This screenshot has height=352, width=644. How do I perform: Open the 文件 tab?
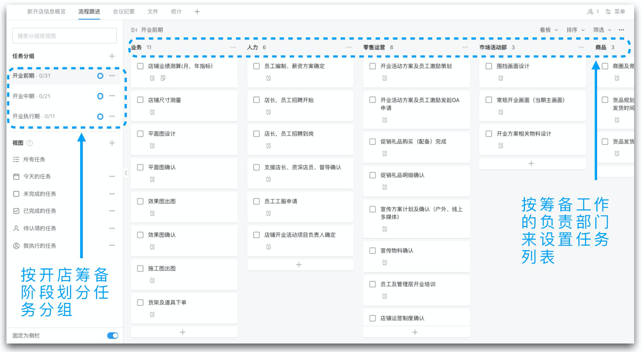coord(153,12)
